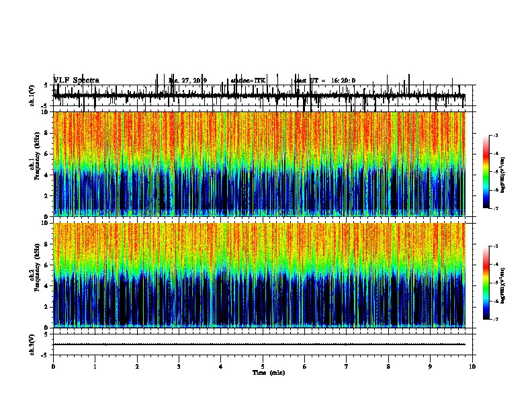Screen dimensions: 532x411
Task: Click the "10" kHz tick on ch.2 axis
Action: tap(46, 223)
